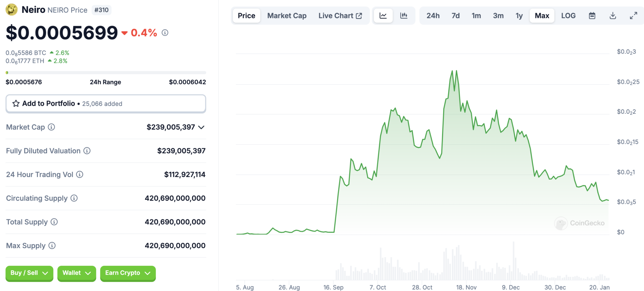Image resolution: width=644 pixels, height=291 pixels.
Task: Expand Market Cap value chevron
Action: pos(201,127)
